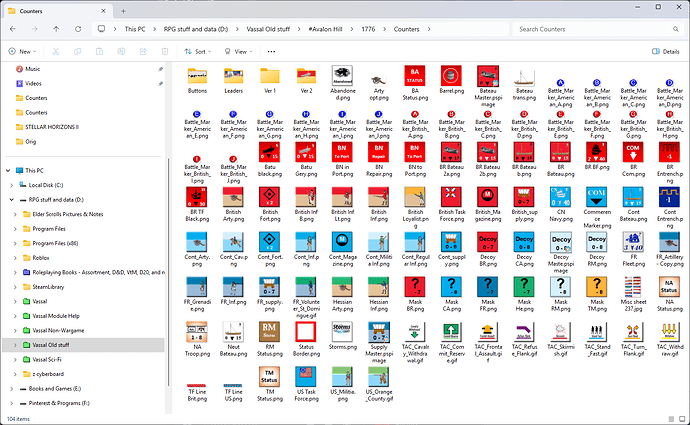Click the Back navigation arrow
Viewport: 690px width, 425px height.
[13, 29]
